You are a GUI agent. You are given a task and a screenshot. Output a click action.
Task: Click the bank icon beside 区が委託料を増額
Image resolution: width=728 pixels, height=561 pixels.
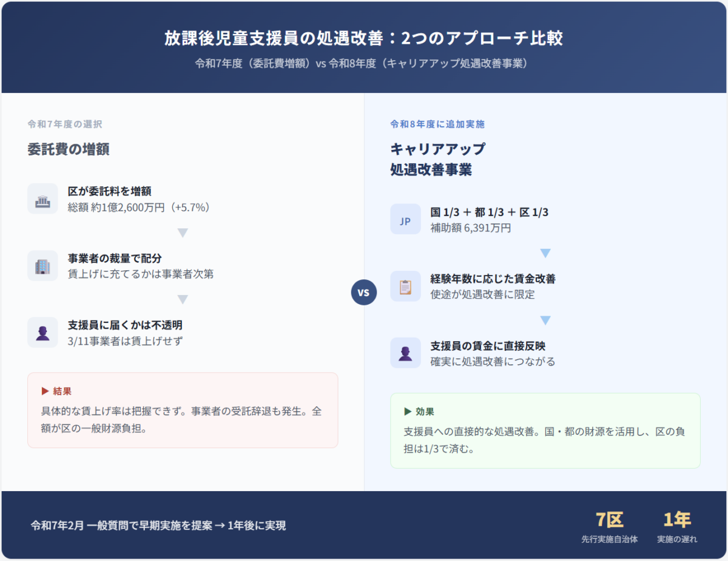[42, 199]
